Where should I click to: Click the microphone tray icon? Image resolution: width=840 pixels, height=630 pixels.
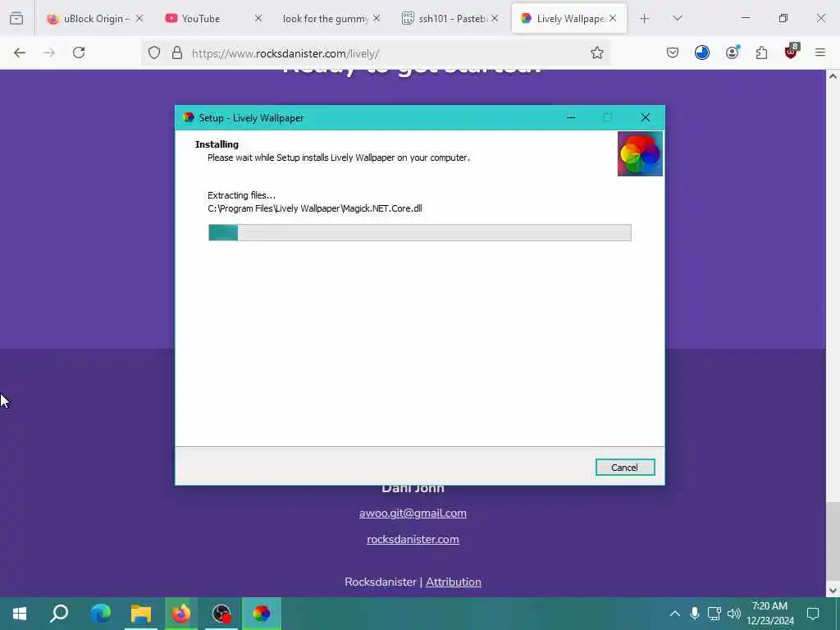pyautogui.click(x=694, y=614)
